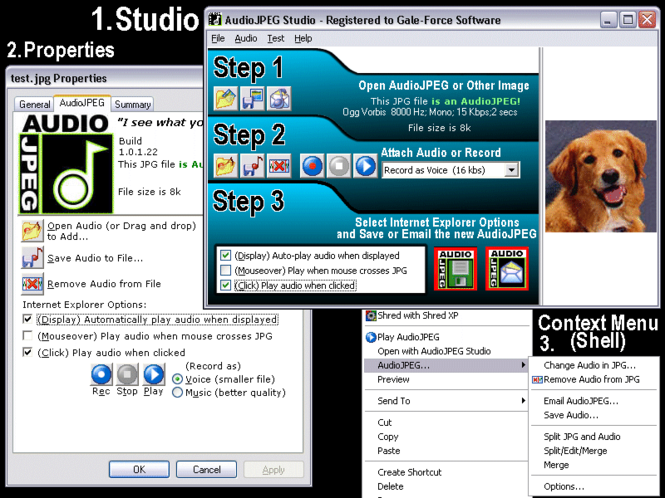The width and height of the screenshot is (665, 498).
Task: Click the AudioJPEG Studio title bar icon
Action: (215, 20)
